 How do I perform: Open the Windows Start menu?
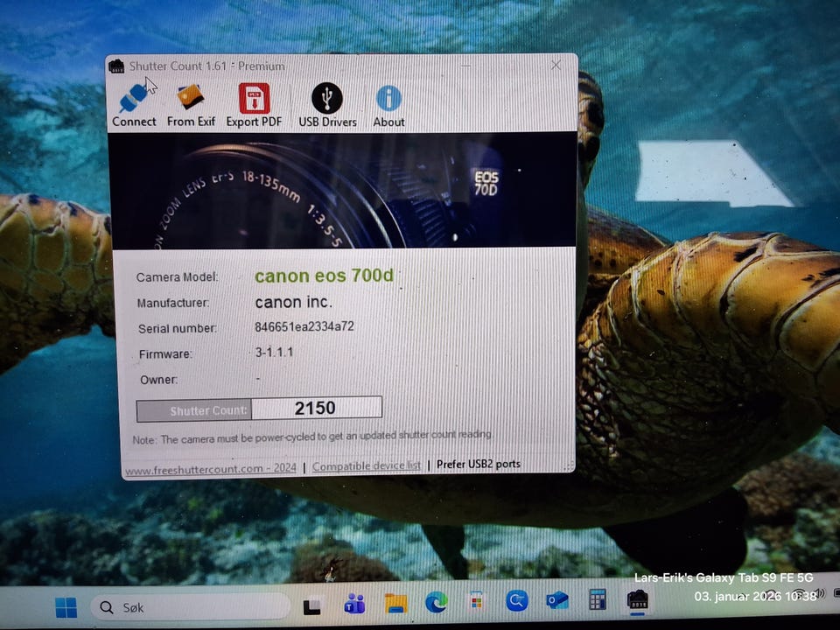point(66,607)
